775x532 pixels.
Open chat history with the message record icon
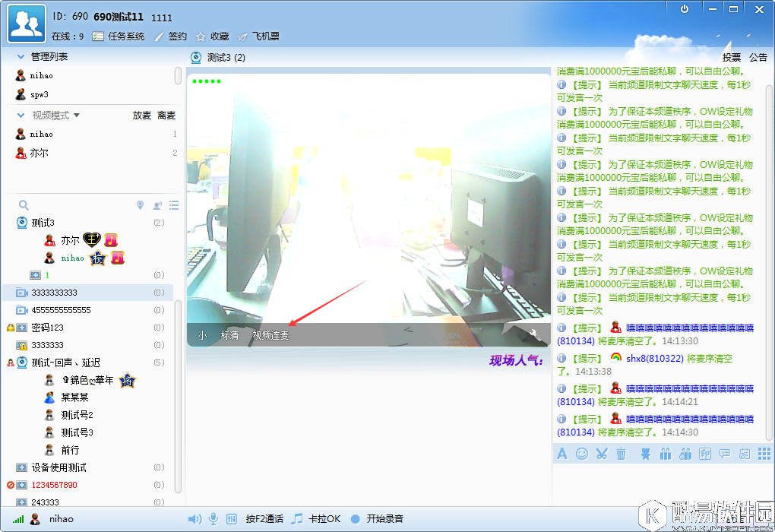(724, 454)
